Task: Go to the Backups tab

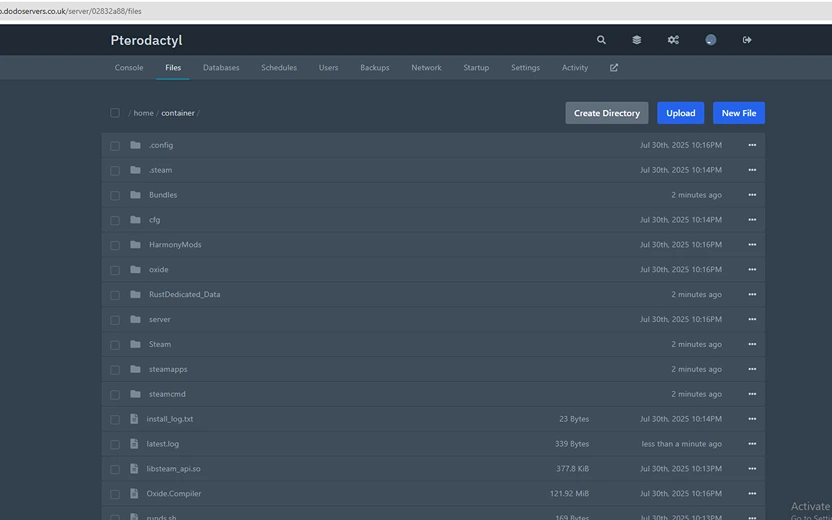Action: point(375,68)
